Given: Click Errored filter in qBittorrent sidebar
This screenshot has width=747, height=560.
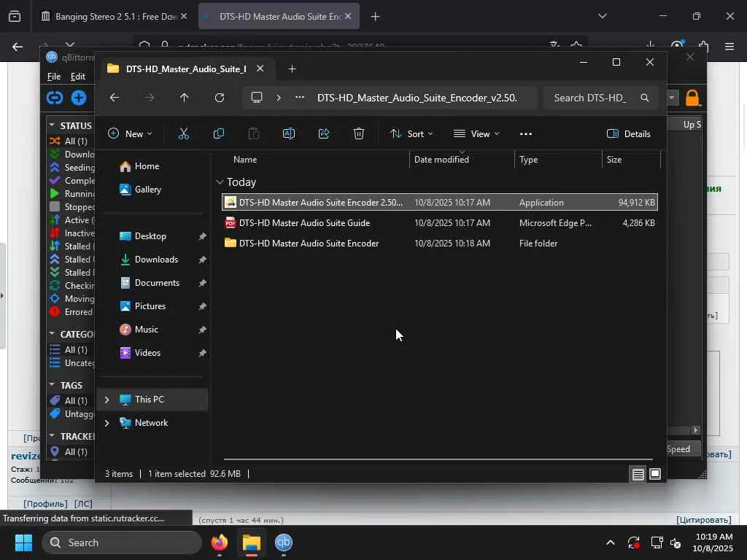Looking at the screenshot, I should [71, 312].
